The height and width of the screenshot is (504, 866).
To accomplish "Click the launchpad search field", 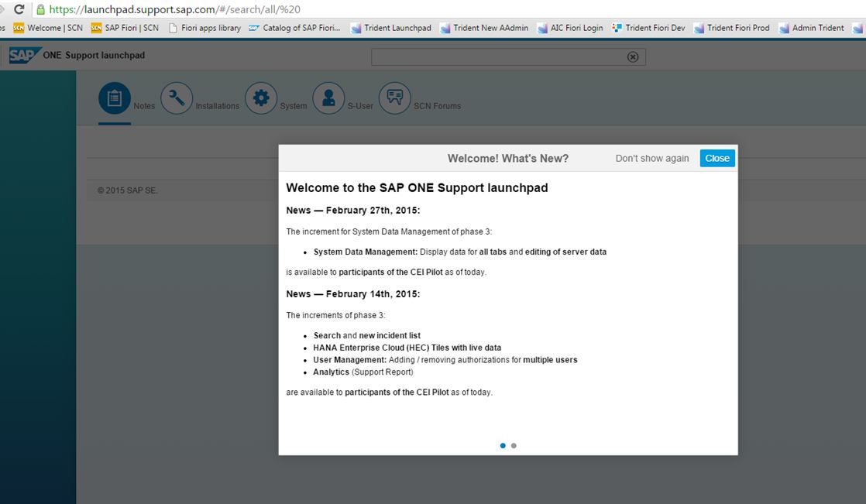I will (508, 57).
